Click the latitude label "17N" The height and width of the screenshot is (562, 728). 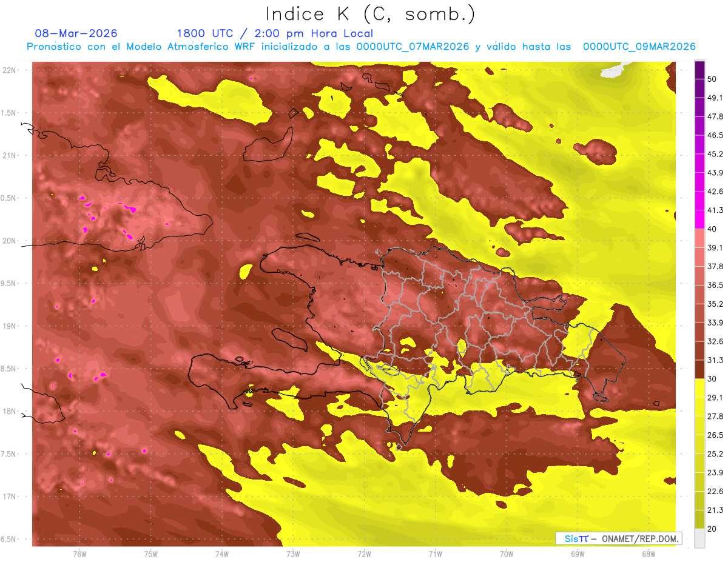(10, 497)
